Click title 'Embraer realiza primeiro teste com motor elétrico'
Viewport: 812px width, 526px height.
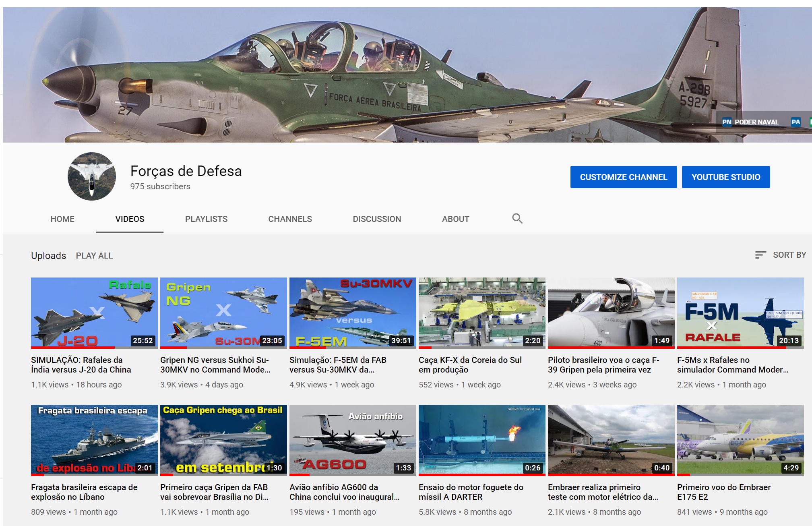pos(603,492)
